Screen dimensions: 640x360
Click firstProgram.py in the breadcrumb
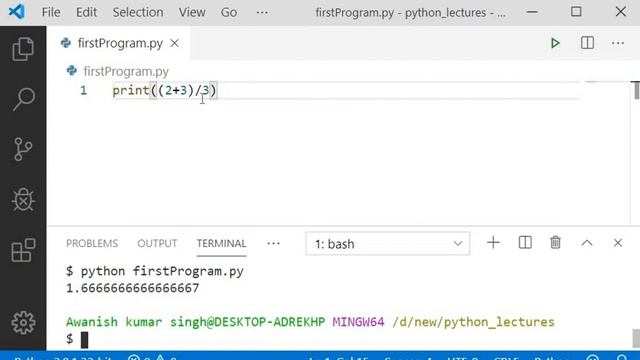(126, 71)
